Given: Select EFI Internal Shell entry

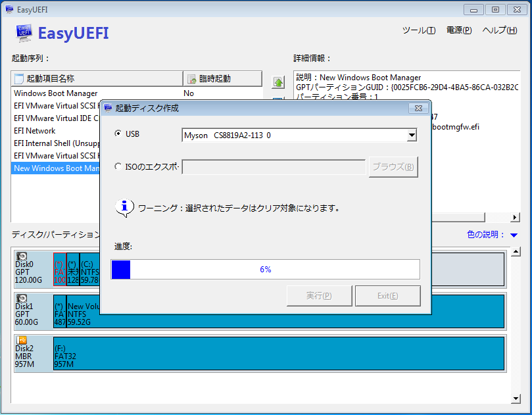Looking at the screenshot, I should point(57,143).
